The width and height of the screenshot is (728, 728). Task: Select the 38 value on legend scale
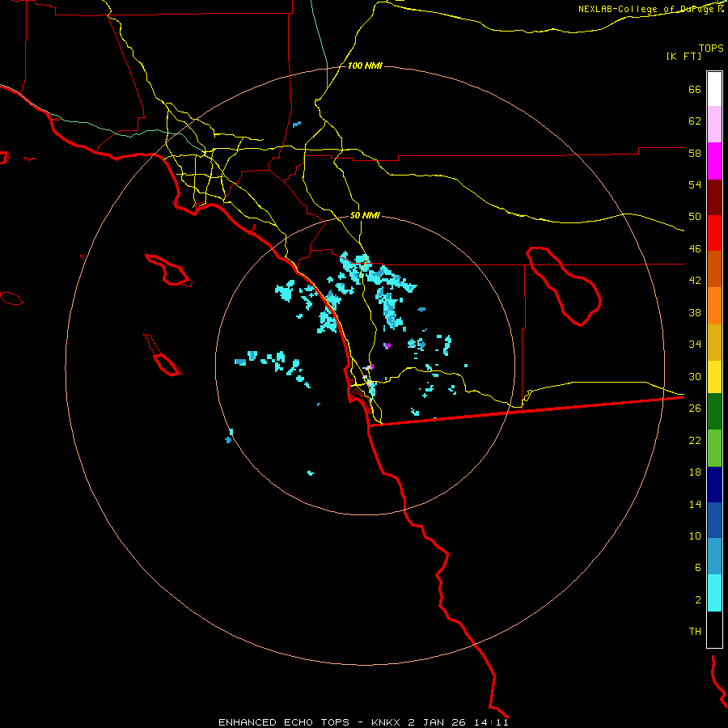tap(695, 312)
